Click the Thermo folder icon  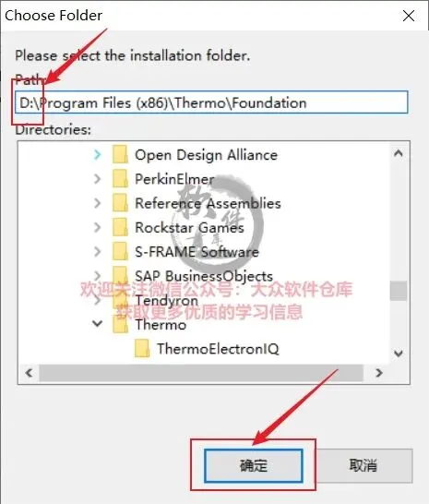121,324
